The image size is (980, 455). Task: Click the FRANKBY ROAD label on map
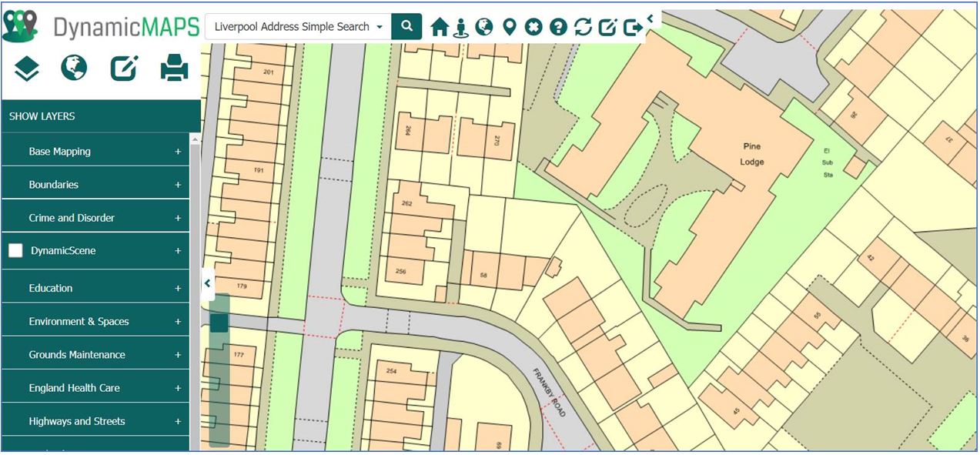[550, 393]
